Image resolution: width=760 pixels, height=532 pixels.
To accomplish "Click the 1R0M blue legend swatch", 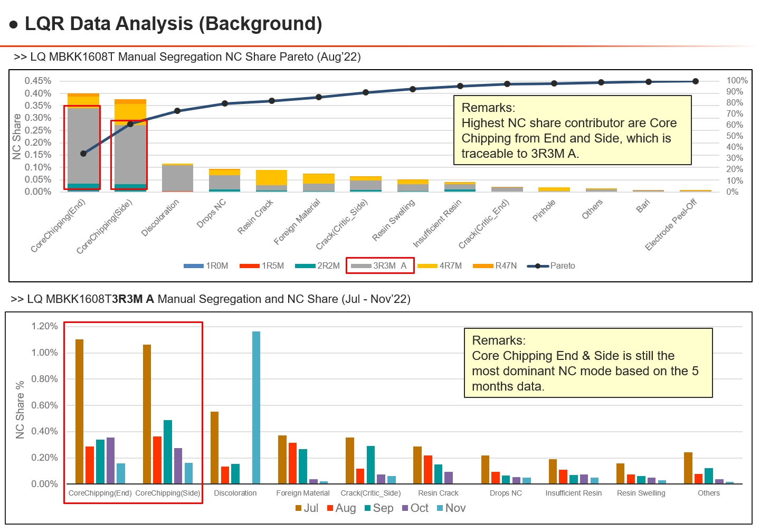I will coord(194,266).
